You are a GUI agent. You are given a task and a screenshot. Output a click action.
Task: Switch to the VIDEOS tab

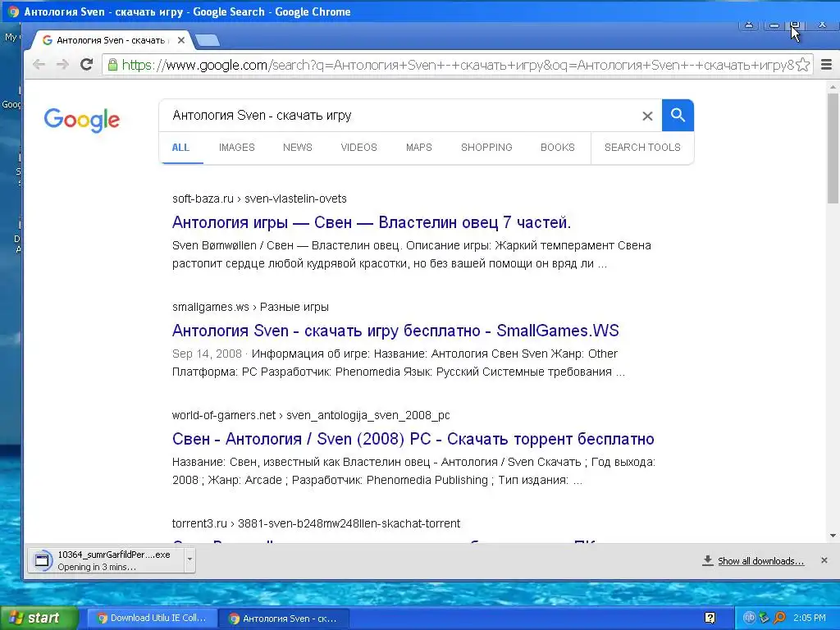359,148
